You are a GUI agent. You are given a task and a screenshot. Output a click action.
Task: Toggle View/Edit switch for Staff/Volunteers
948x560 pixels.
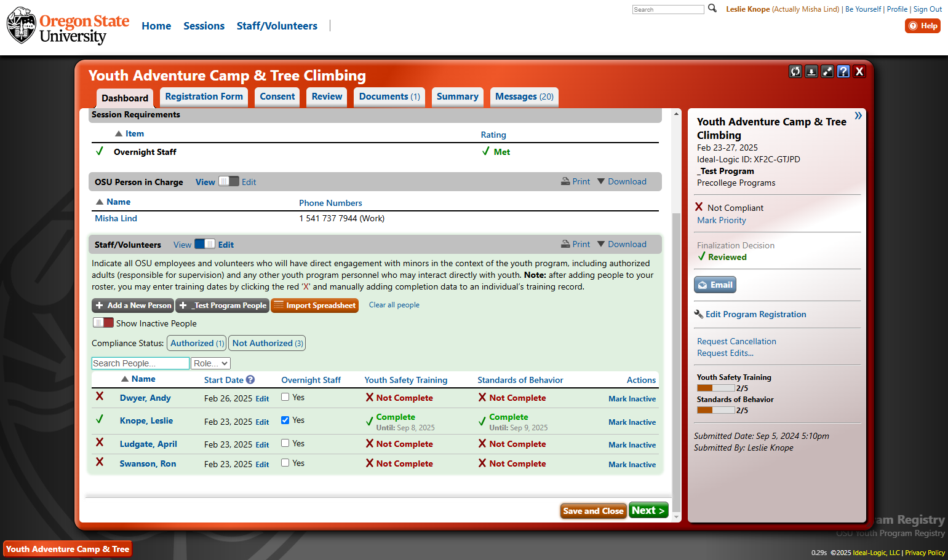pyautogui.click(x=205, y=244)
